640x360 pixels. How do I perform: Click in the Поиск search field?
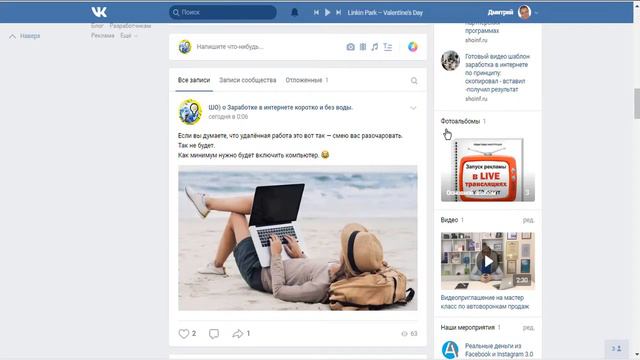[x=223, y=12]
